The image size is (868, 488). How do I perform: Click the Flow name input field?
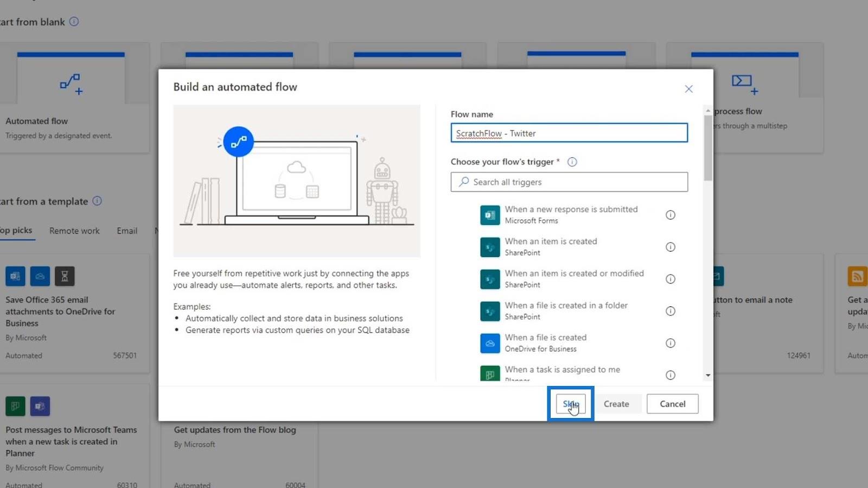coord(569,133)
